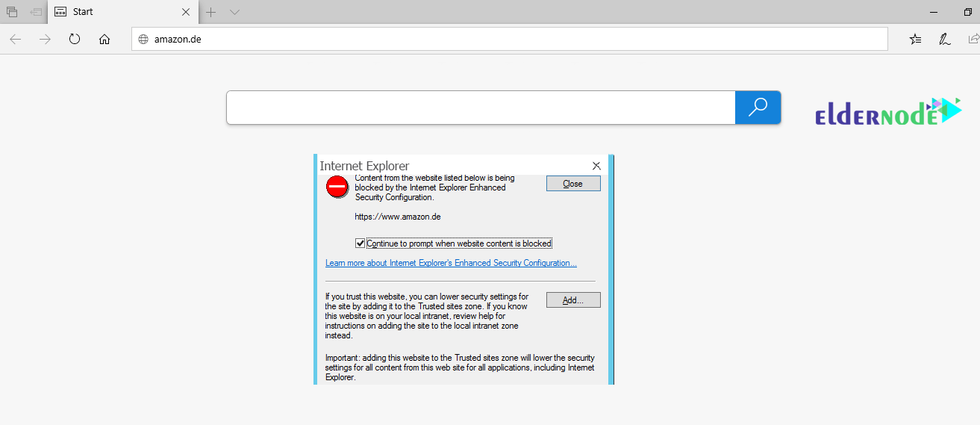
Task: Click the Share icon in toolbar
Action: pyautogui.click(x=973, y=39)
